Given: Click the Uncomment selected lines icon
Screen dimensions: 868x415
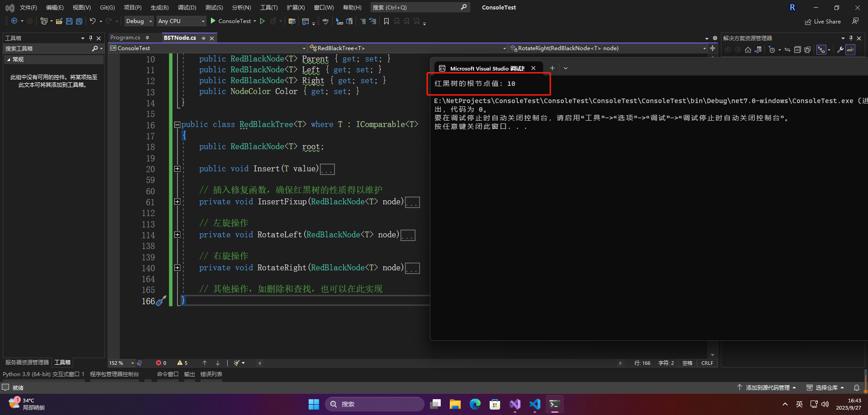Looking at the screenshot, I should pyautogui.click(x=373, y=21).
